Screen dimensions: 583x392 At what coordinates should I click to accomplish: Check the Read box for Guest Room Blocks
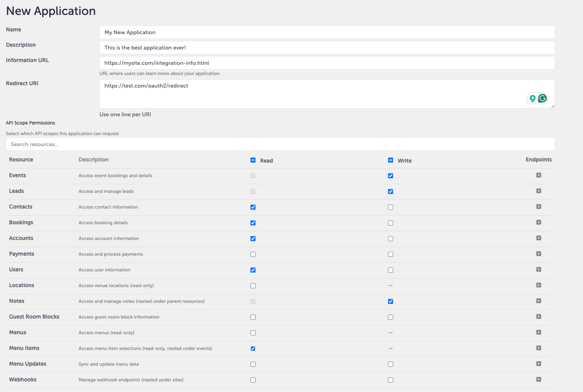click(x=253, y=317)
